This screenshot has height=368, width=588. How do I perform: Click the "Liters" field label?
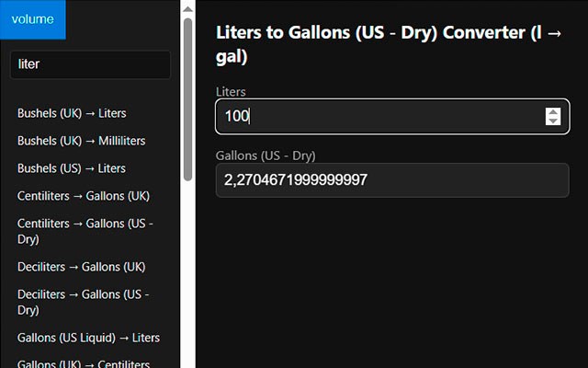[x=231, y=92]
